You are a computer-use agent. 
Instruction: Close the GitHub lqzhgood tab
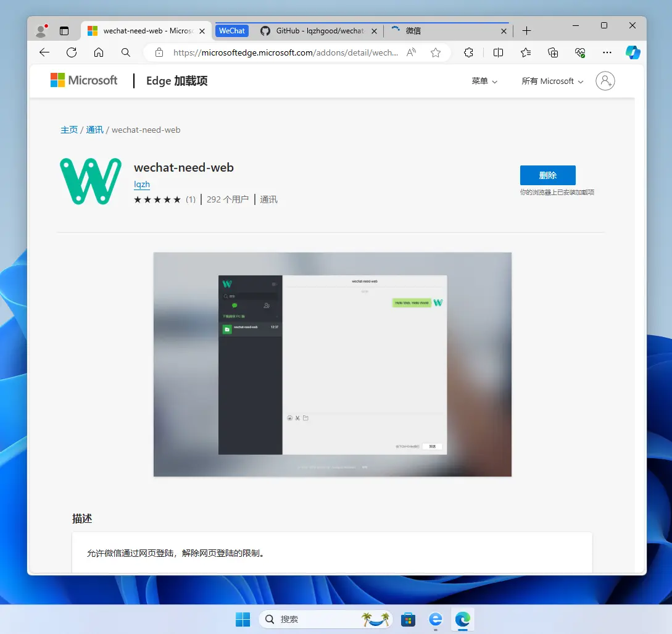374,31
